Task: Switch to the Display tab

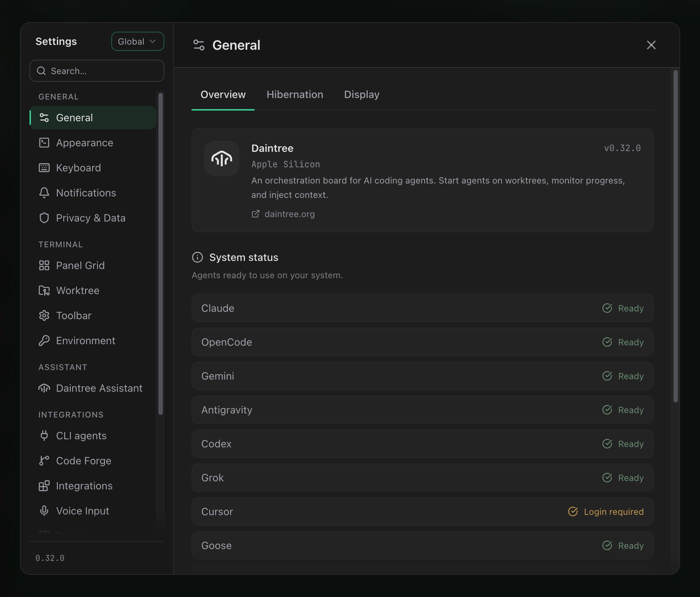Action: coord(361,95)
